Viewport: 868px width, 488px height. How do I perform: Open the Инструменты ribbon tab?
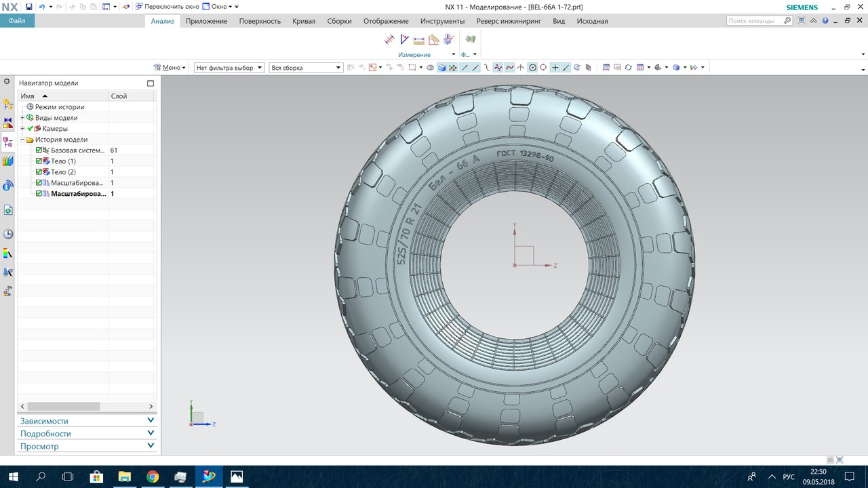click(x=442, y=21)
